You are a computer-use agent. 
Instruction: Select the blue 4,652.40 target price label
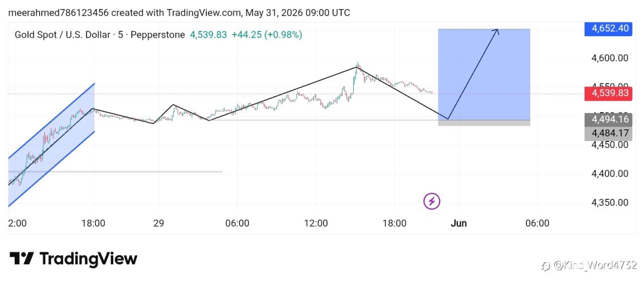[x=608, y=28]
